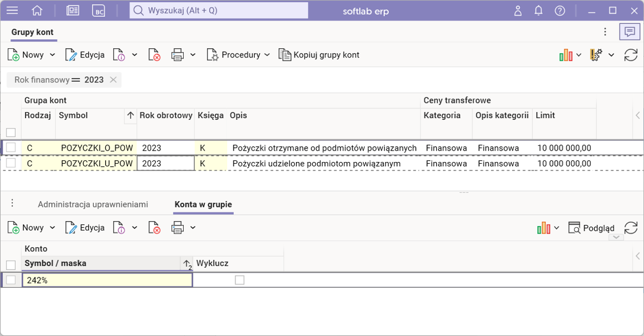Screen dimensions: 644x336
Task: Open the home page icon
Action: coord(37,11)
